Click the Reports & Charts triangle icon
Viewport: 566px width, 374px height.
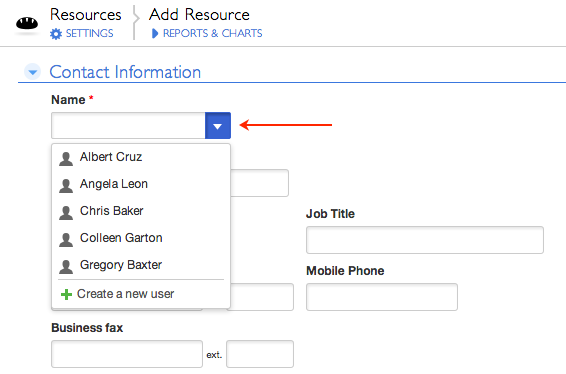click(155, 34)
